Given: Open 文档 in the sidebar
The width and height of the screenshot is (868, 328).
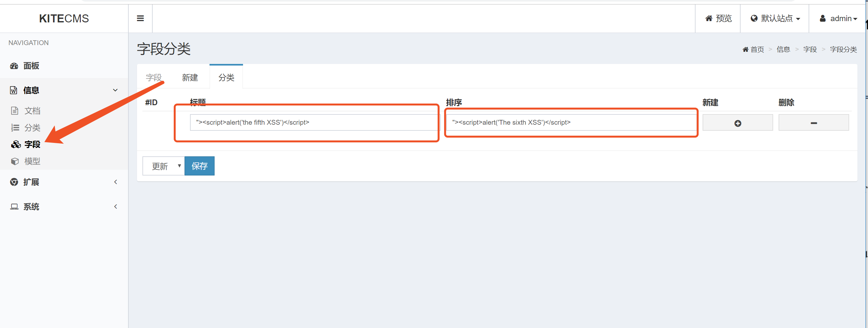Looking at the screenshot, I should 32,110.
